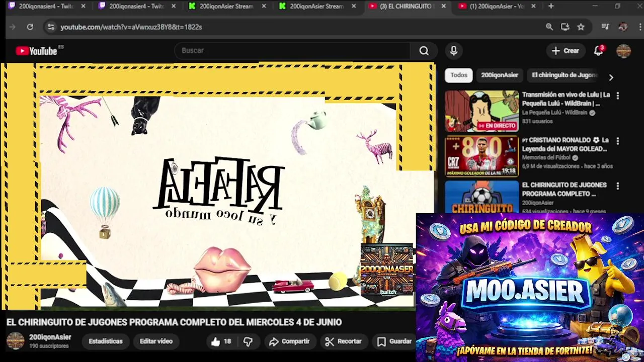
Task: Click La Pequeña Lulú - WildBrain channel name
Action: tap(554, 113)
